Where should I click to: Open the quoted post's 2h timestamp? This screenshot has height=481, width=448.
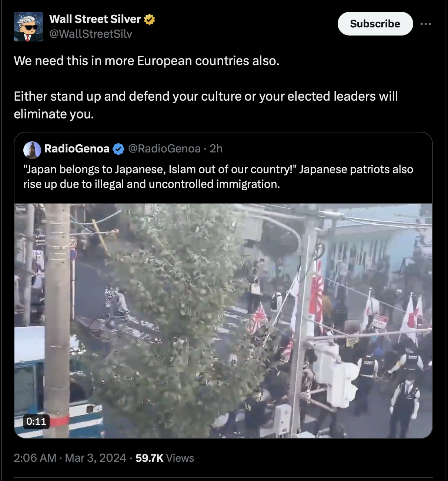click(x=216, y=149)
